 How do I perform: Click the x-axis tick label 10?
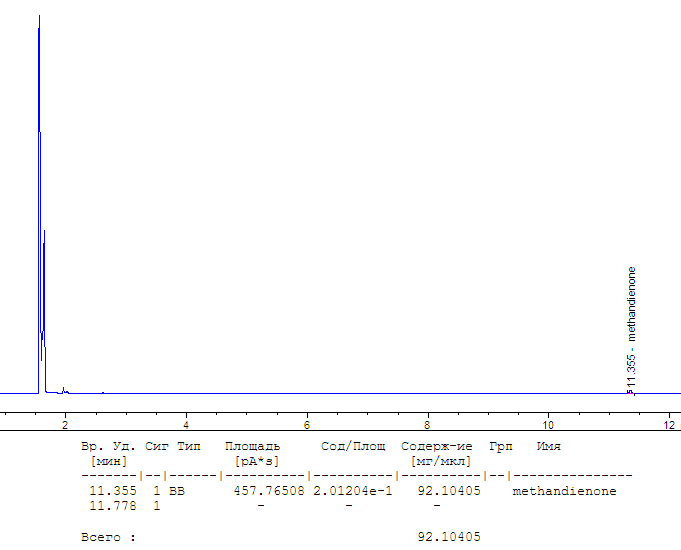548,426
